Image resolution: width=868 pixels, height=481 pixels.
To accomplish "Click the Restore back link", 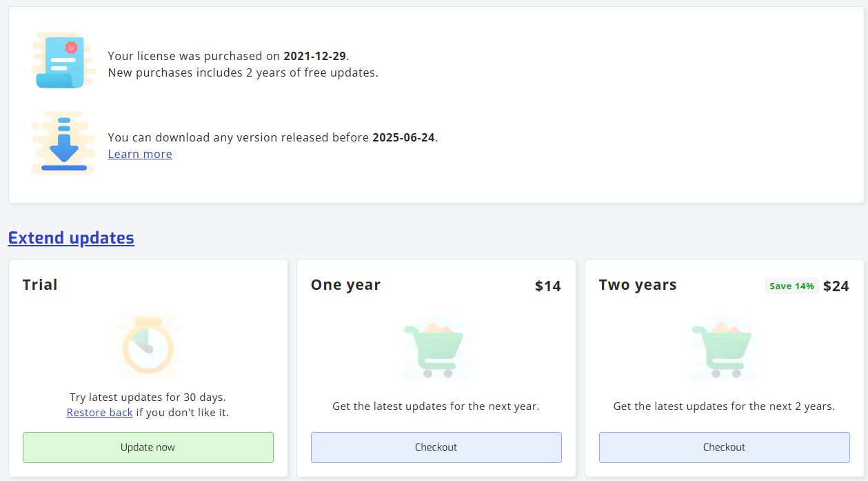I will (99, 413).
